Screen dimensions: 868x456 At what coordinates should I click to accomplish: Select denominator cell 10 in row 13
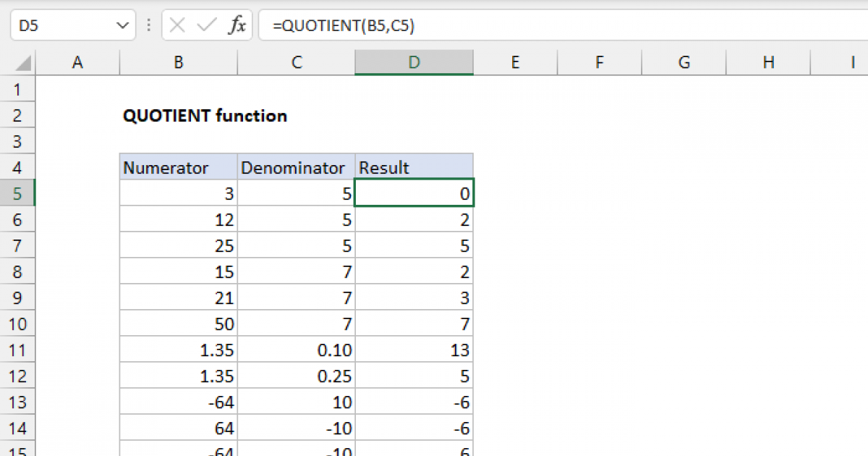tap(296, 402)
